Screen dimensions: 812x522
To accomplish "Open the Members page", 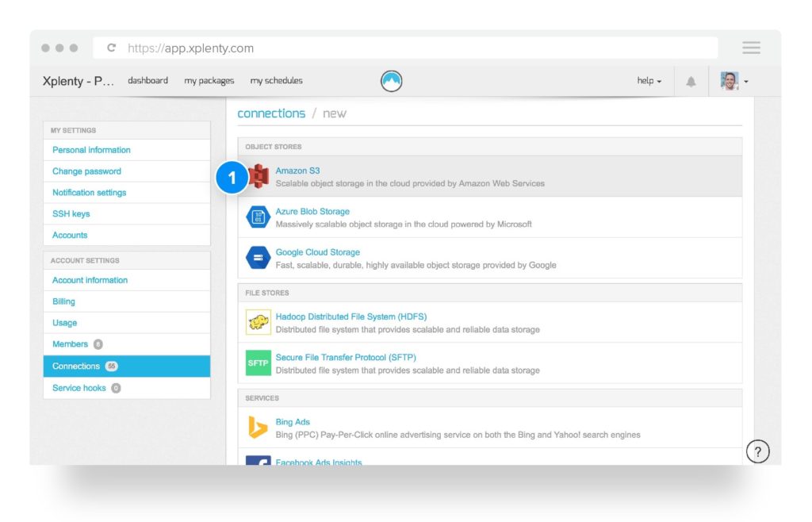I will click(70, 344).
